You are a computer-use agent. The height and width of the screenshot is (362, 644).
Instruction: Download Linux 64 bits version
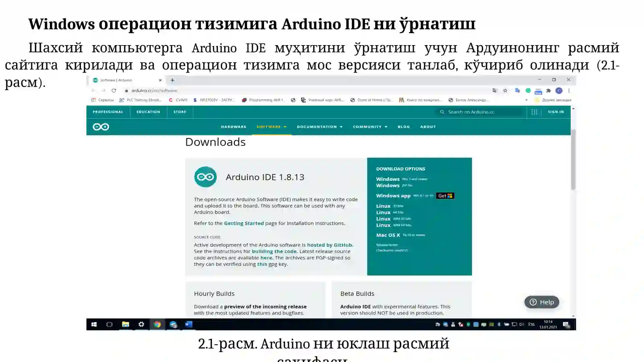pyautogui.click(x=390, y=213)
